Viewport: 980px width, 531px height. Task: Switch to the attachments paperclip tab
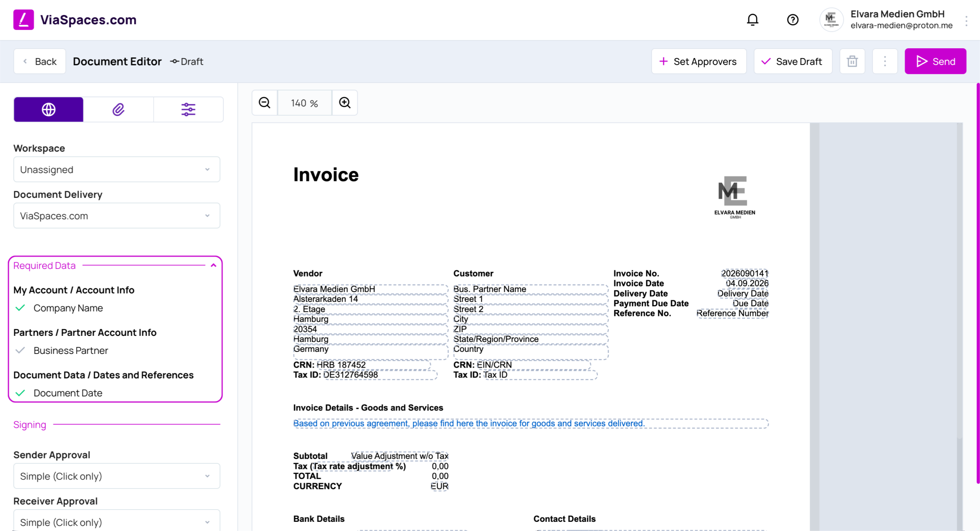(118, 109)
